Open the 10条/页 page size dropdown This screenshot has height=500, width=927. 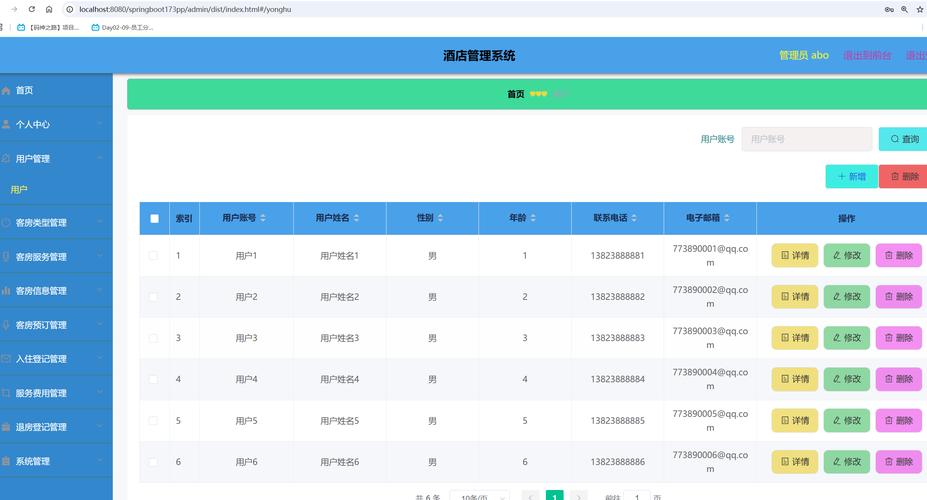click(479, 496)
